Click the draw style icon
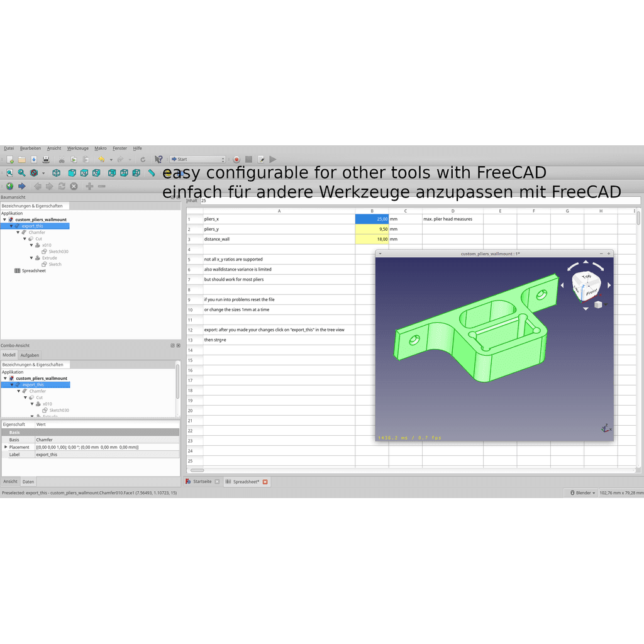 tap(34, 173)
